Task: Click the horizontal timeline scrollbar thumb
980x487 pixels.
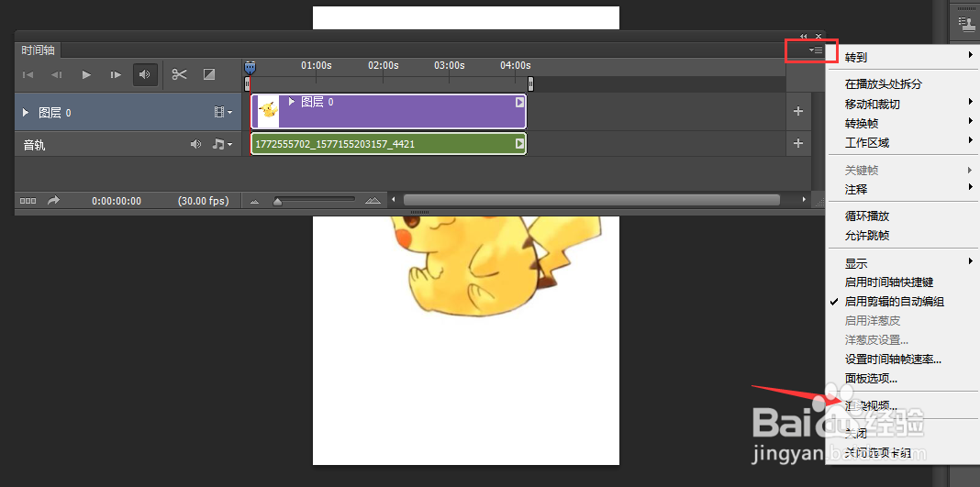Action: [x=591, y=200]
